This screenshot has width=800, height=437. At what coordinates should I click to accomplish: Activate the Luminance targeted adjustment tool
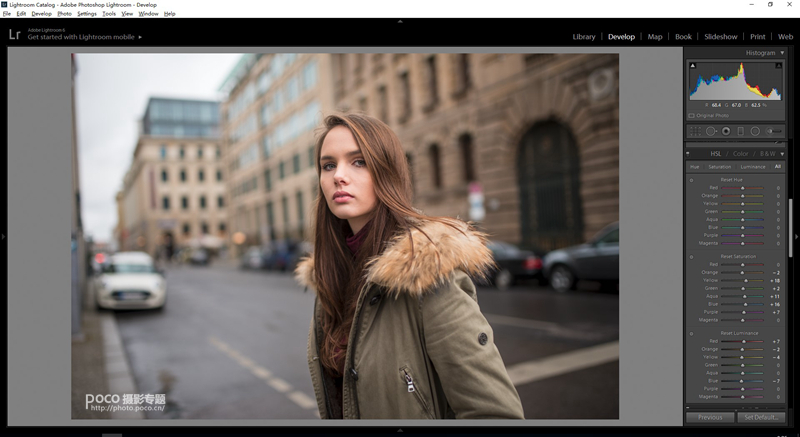692,334
